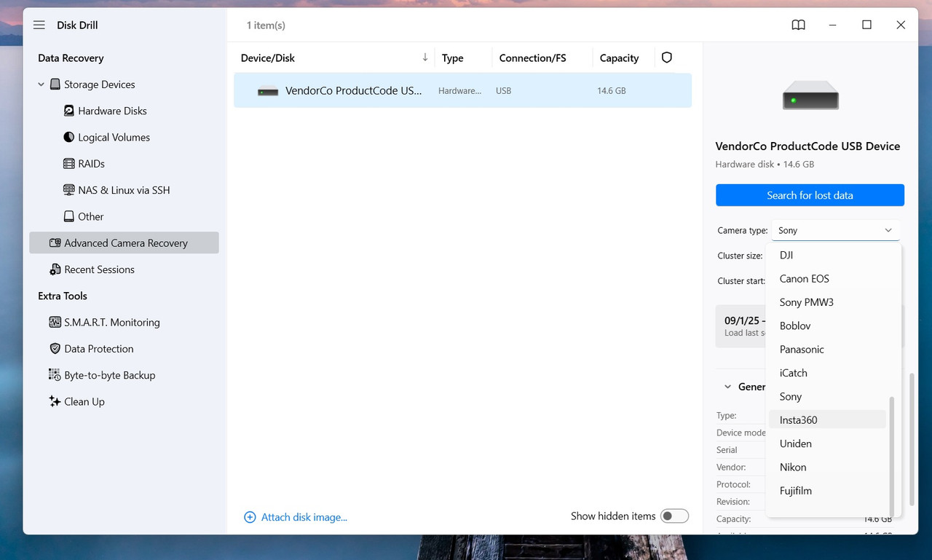Toggle Show hidden items switch
The height and width of the screenshot is (560, 932).
click(674, 516)
